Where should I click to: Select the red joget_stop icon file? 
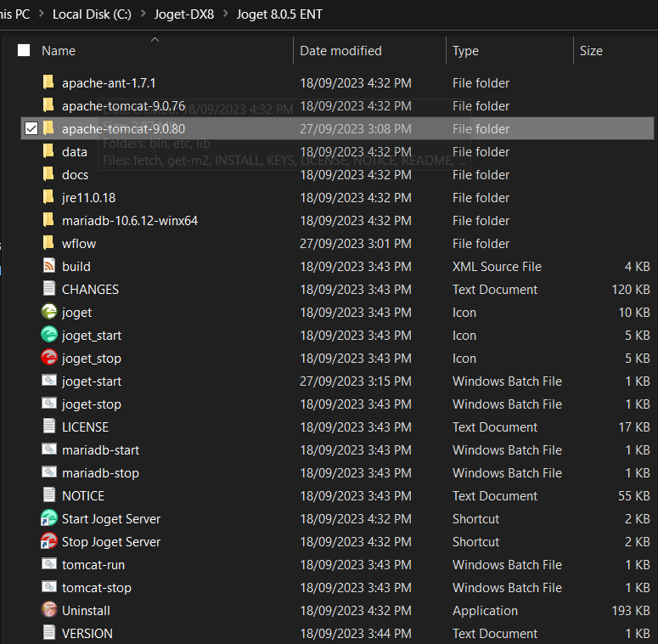(49, 359)
